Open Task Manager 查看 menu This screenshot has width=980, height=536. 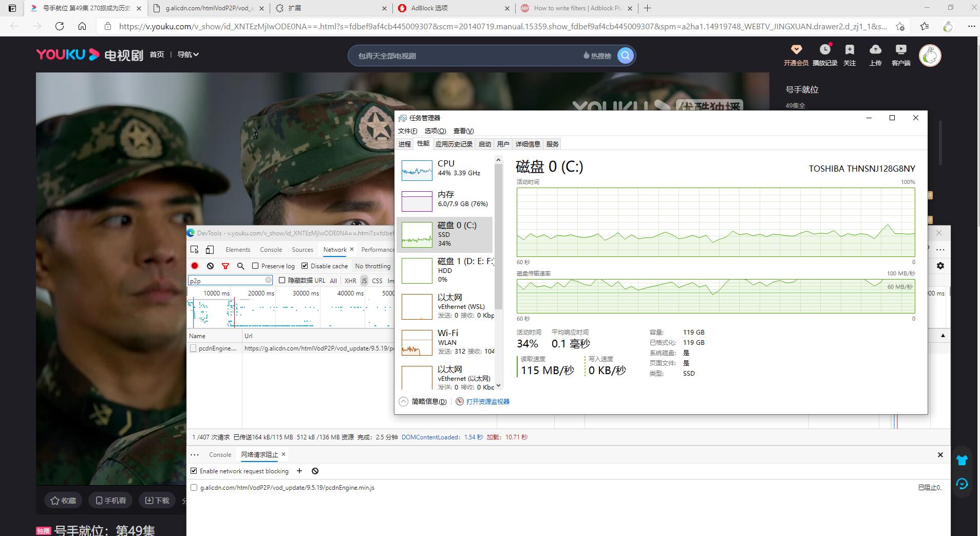click(x=463, y=131)
